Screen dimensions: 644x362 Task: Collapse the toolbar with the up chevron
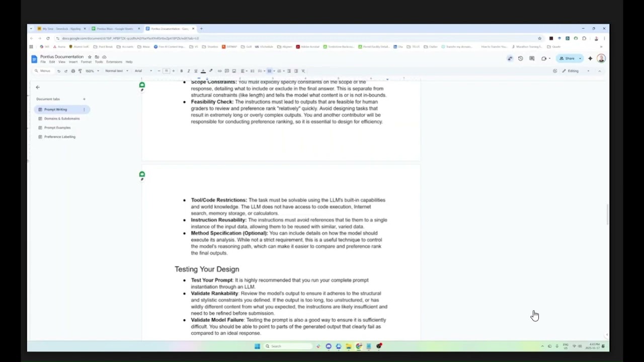[599, 71]
